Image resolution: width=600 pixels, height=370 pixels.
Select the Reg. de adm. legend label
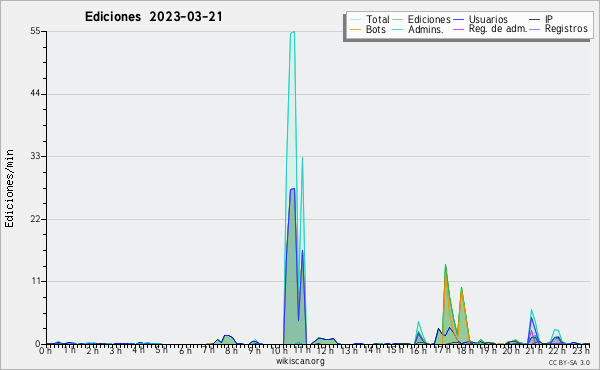(x=498, y=29)
